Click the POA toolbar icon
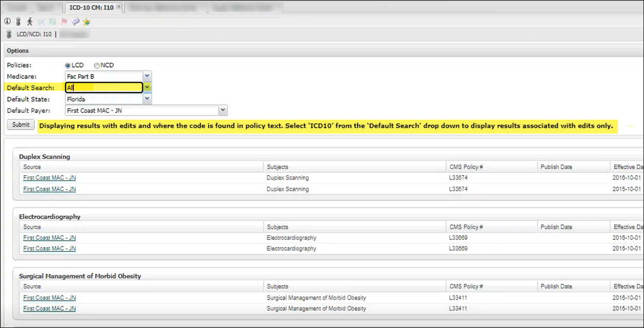Screen dimensions: 644x328 (x=53, y=22)
